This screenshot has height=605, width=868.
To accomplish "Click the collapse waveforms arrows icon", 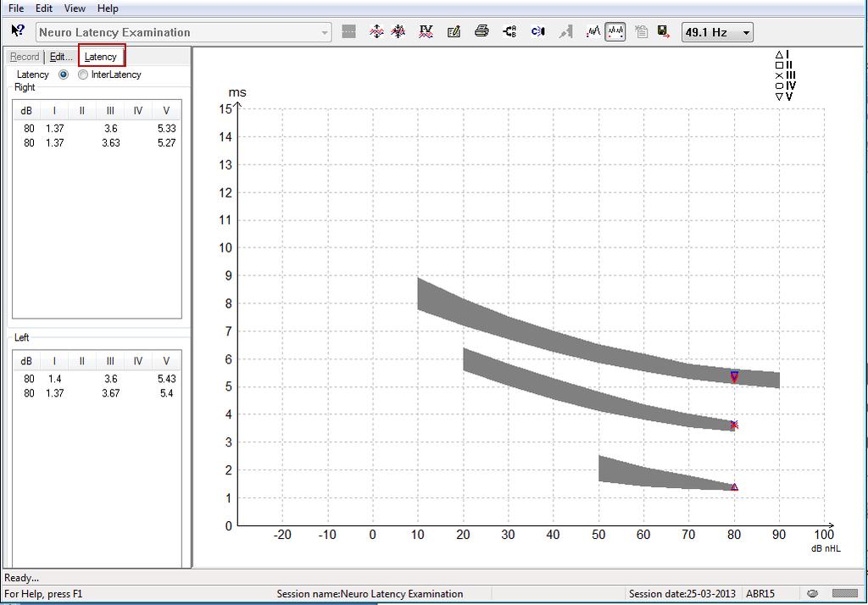I will coord(398,31).
